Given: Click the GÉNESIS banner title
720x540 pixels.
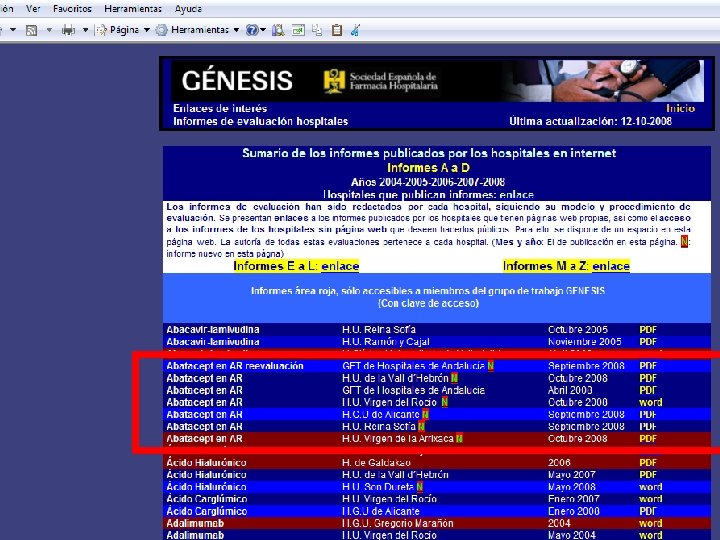Looking at the screenshot, I should point(237,81).
